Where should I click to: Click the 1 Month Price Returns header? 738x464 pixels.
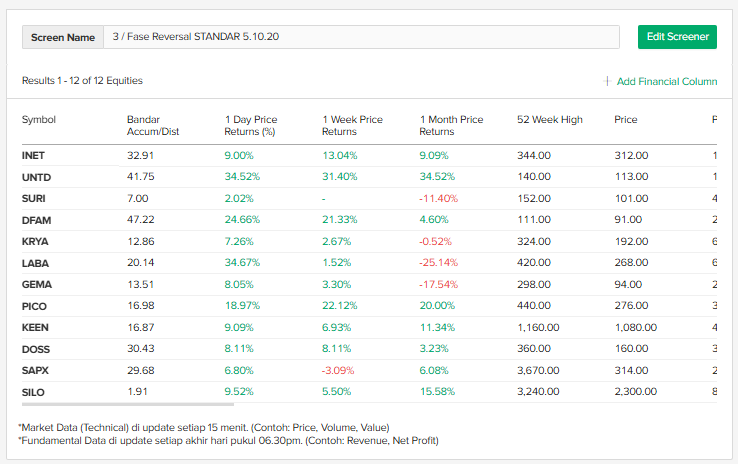pyautogui.click(x=451, y=125)
